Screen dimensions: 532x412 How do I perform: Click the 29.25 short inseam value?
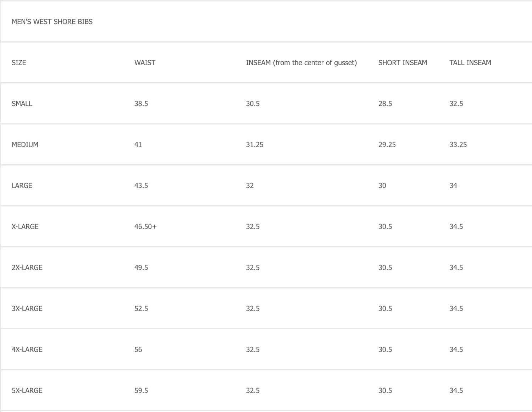[387, 145]
